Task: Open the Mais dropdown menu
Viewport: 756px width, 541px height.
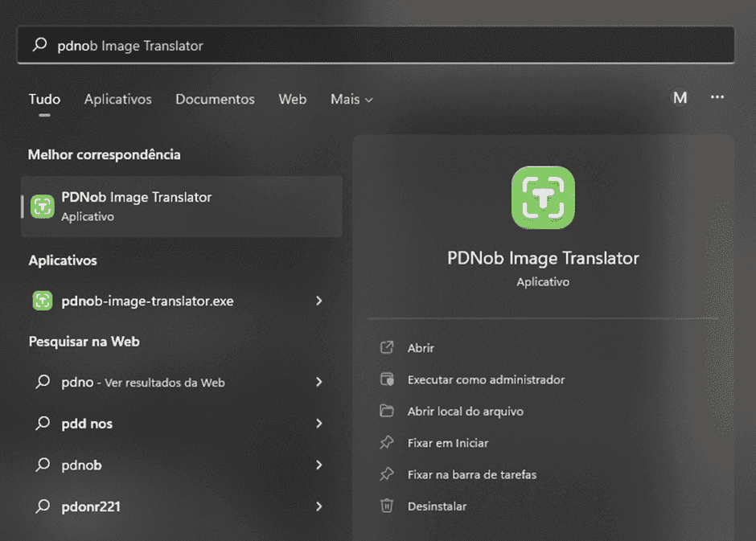Action: pos(351,99)
